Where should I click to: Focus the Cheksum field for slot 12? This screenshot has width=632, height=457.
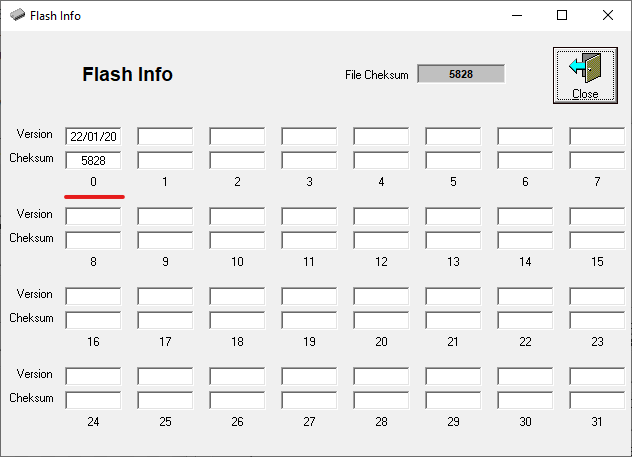[381, 240]
